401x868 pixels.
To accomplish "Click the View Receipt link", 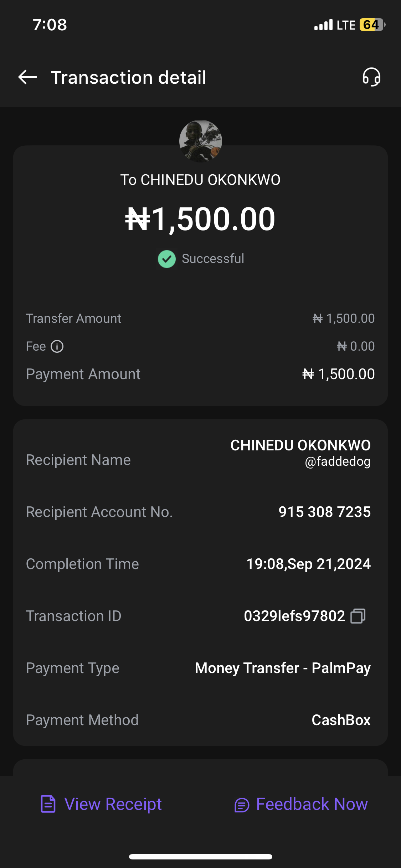I will tap(113, 804).
